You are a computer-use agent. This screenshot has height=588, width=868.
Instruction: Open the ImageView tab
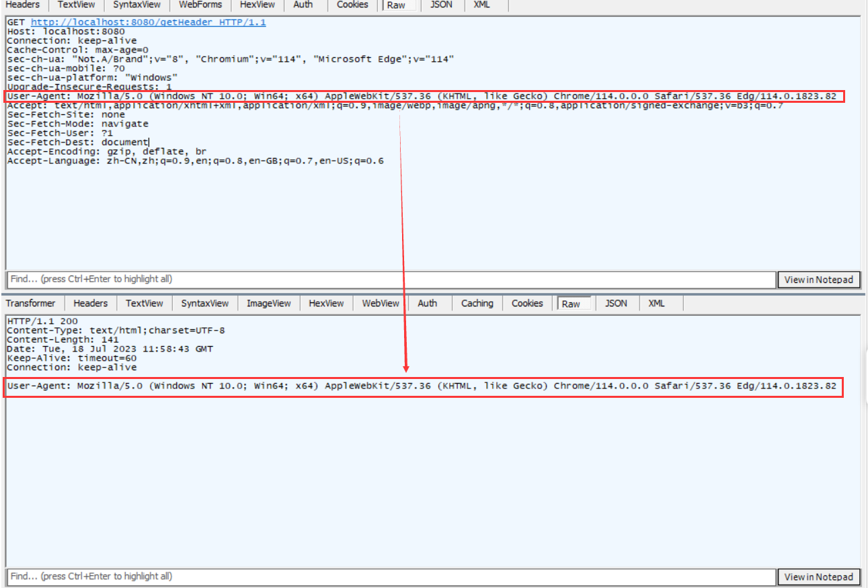point(269,304)
